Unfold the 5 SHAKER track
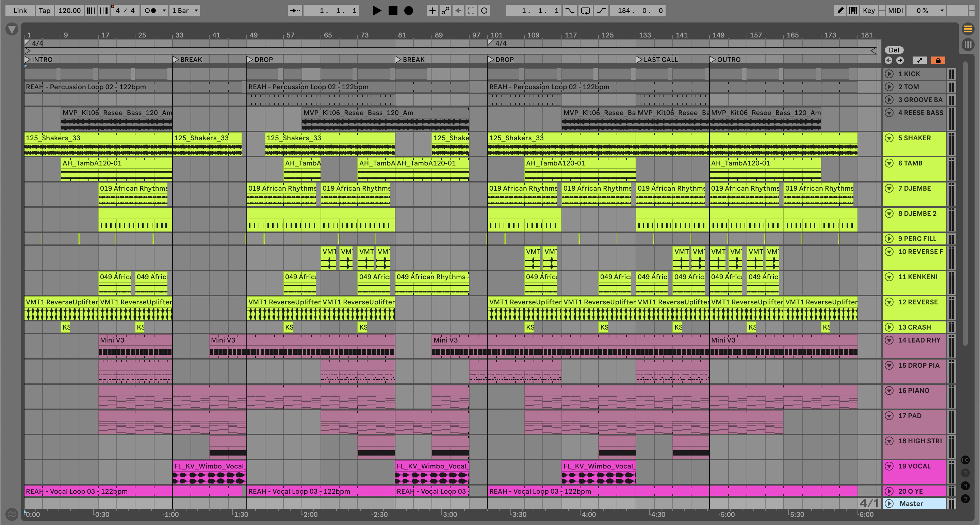 889,138
